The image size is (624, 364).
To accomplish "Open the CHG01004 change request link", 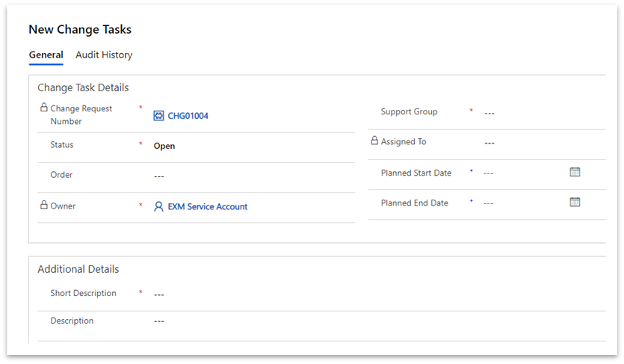I will coord(188,116).
